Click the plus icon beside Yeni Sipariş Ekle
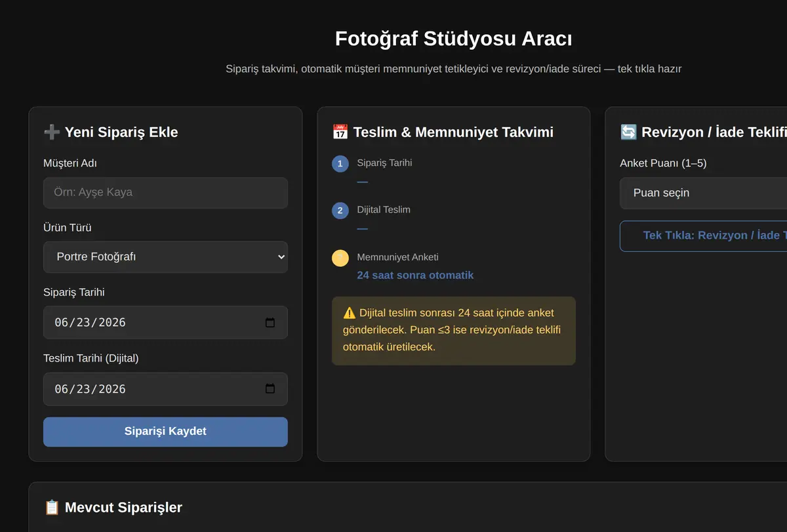787x532 pixels. [52, 132]
